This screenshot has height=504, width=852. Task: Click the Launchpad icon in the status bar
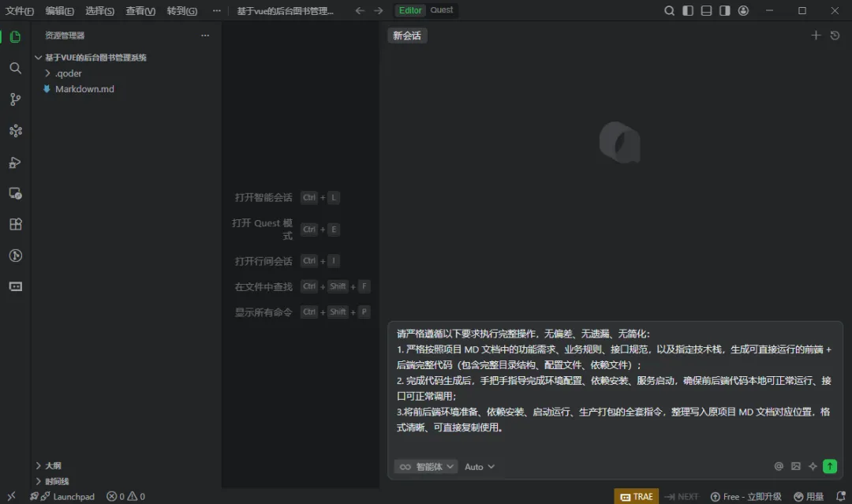point(62,496)
